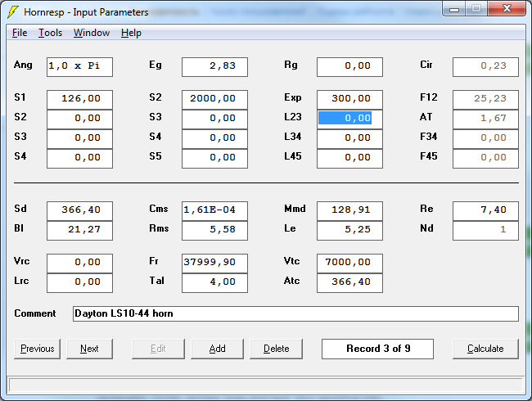Select the Vrc input field
Screen dimensions: 532x401
tap(79, 264)
